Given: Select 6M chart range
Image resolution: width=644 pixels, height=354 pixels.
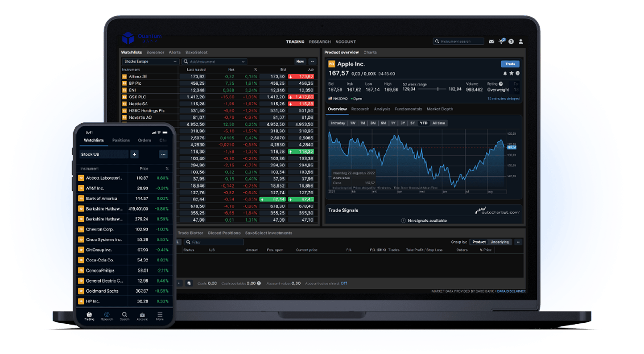Looking at the screenshot, I should (x=383, y=123).
